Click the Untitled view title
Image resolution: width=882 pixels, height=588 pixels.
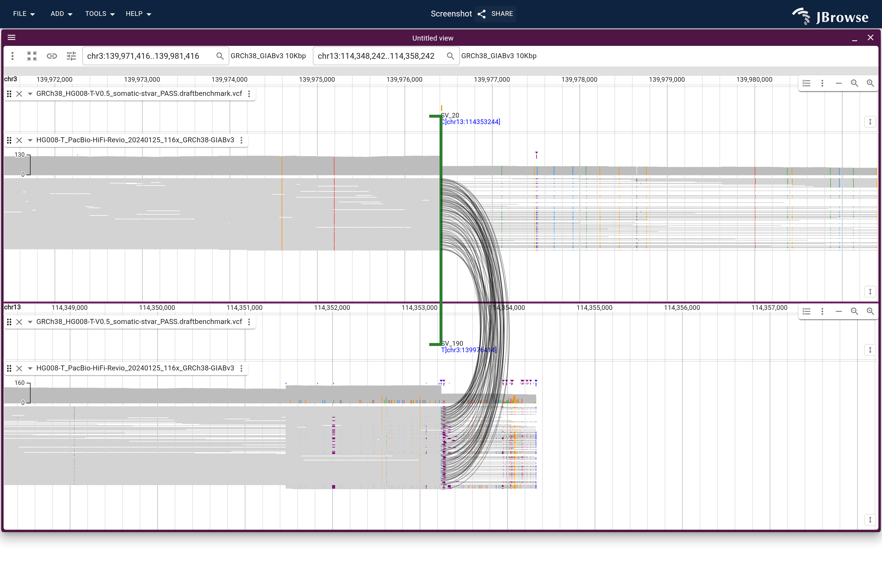pyautogui.click(x=433, y=38)
